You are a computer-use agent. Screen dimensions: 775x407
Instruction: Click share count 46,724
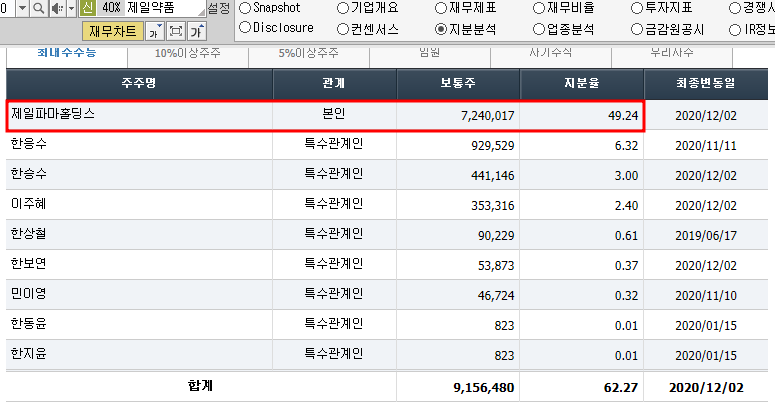pyautogui.click(x=496, y=296)
